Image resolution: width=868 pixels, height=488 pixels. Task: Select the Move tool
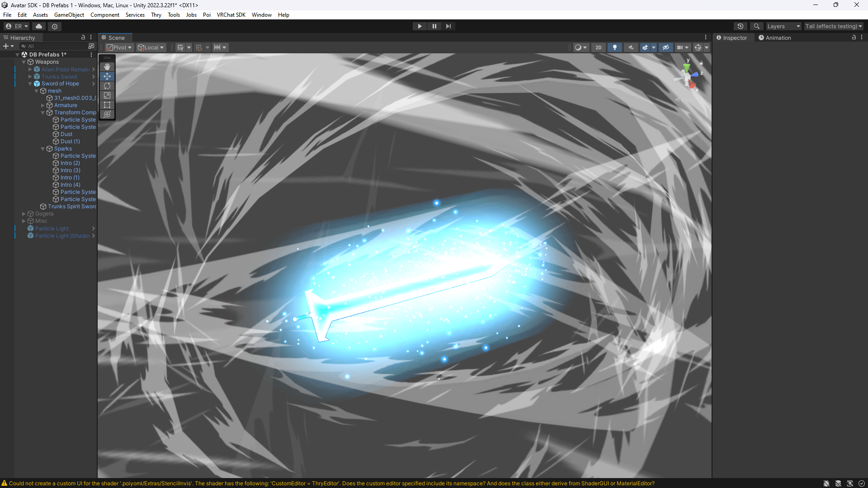107,76
